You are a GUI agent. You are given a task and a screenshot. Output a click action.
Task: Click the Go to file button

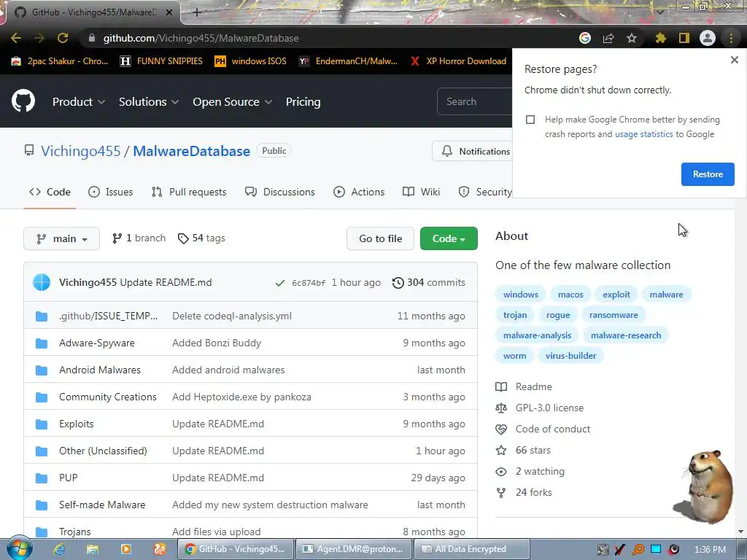380,238
